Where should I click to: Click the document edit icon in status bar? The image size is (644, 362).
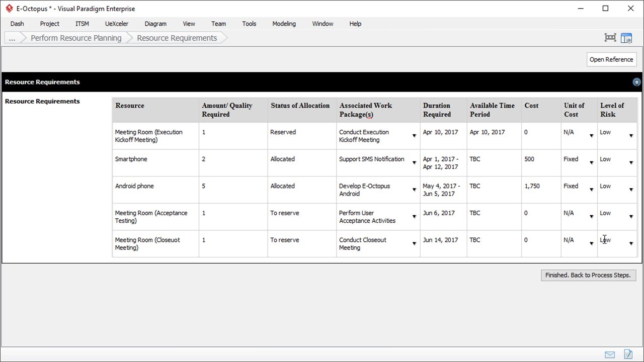(x=628, y=354)
